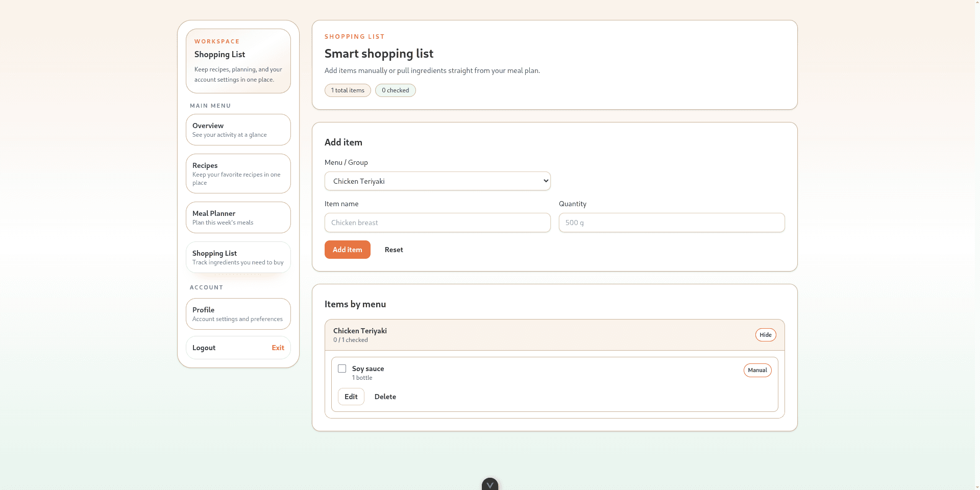Click the 0 checked badge
Viewport: 980px width, 490px height.
click(395, 90)
